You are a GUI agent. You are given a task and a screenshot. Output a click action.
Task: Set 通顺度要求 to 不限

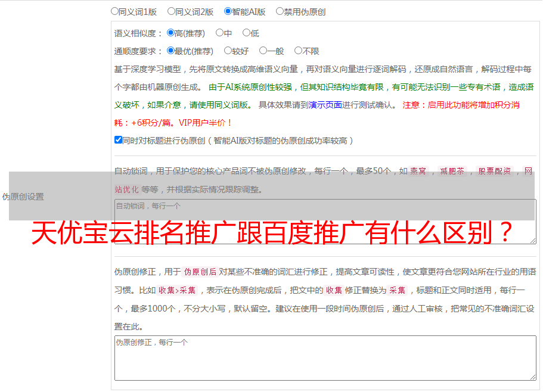tap(298, 51)
